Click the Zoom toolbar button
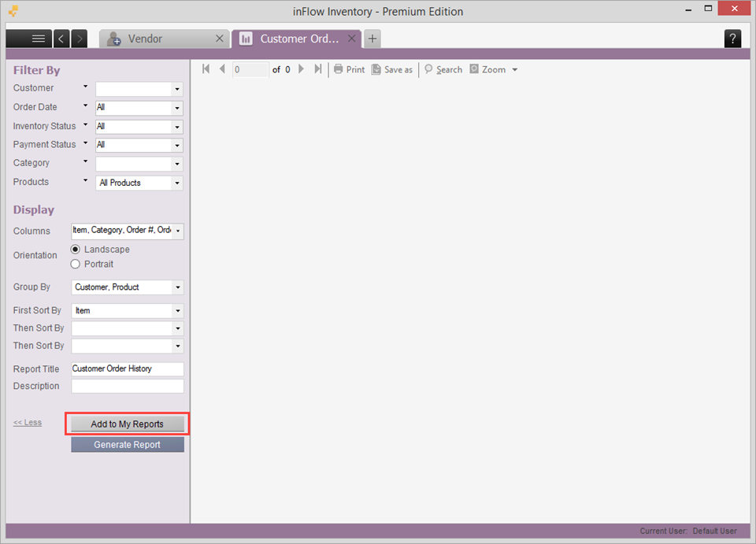This screenshot has width=756, height=544. (487, 69)
